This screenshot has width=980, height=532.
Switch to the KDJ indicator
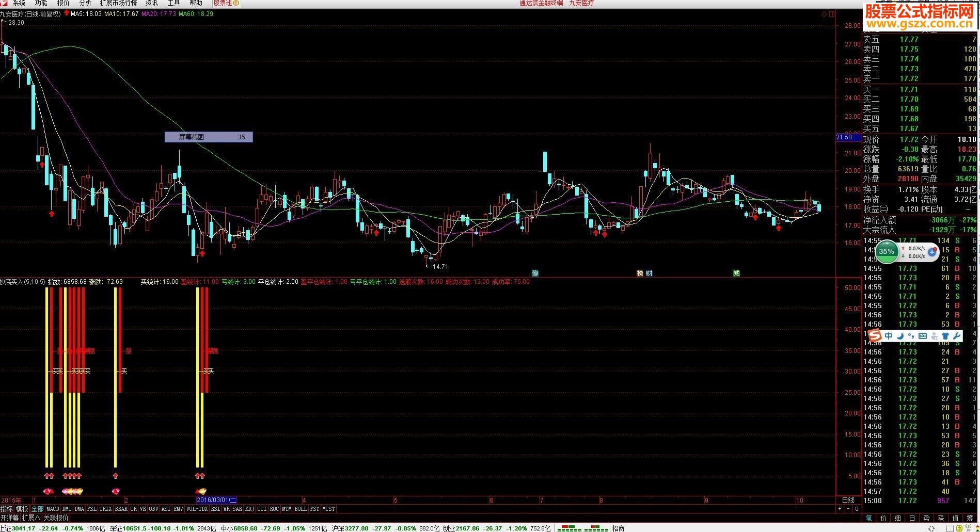click(x=249, y=509)
